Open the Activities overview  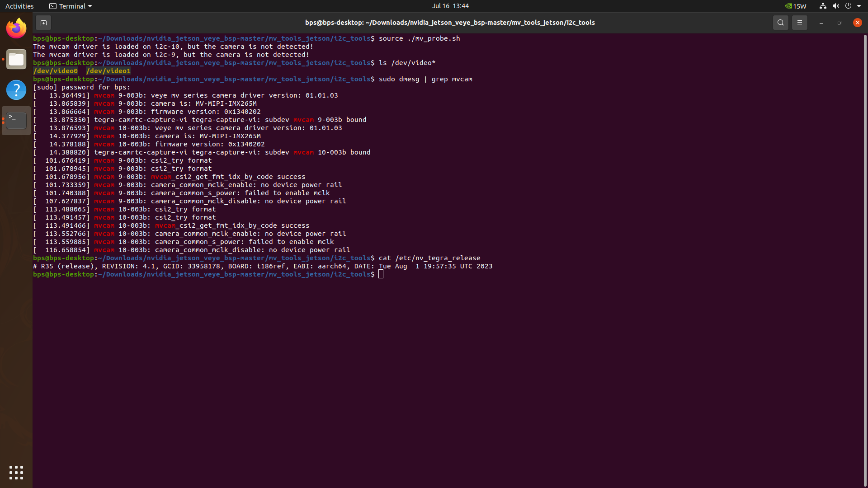pyautogui.click(x=19, y=6)
